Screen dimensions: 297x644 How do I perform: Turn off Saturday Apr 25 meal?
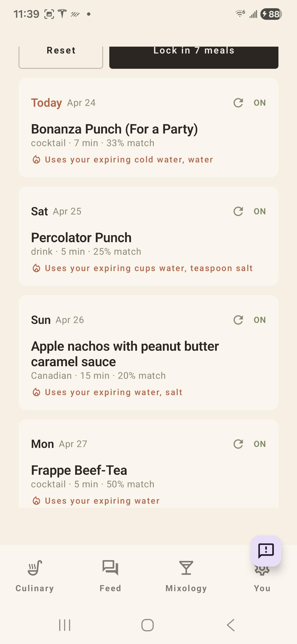pos(260,211)
